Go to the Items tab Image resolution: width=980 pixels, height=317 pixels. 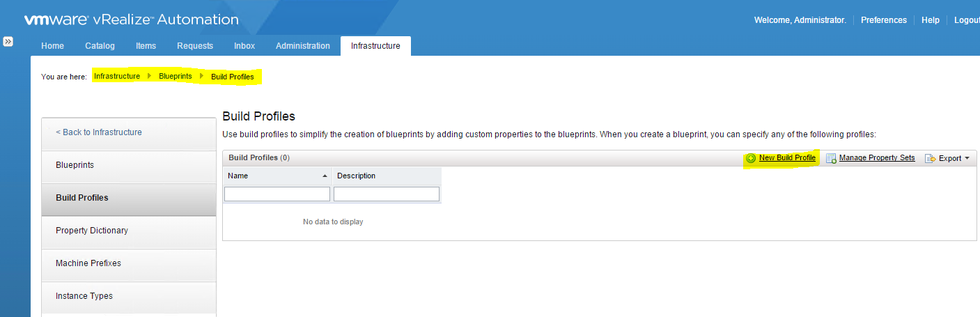146,46
